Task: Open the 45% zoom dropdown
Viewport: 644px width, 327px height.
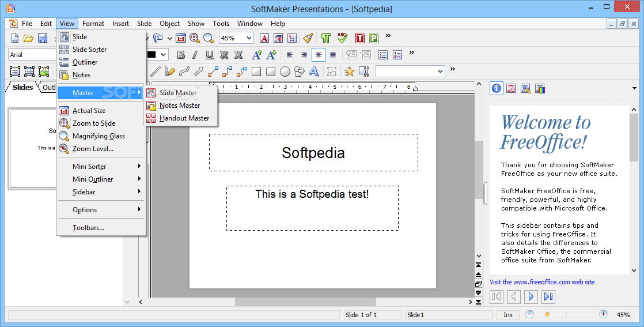Action: [249, 38]
